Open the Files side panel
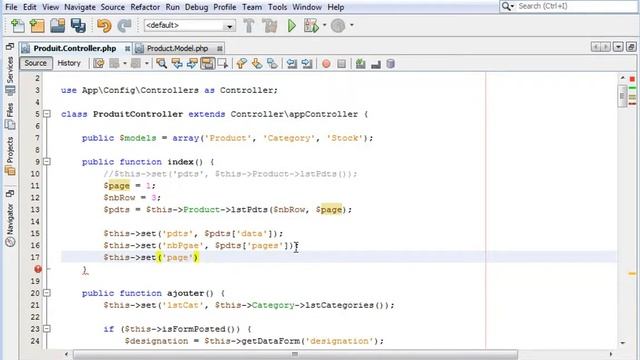 coord(10,116)
